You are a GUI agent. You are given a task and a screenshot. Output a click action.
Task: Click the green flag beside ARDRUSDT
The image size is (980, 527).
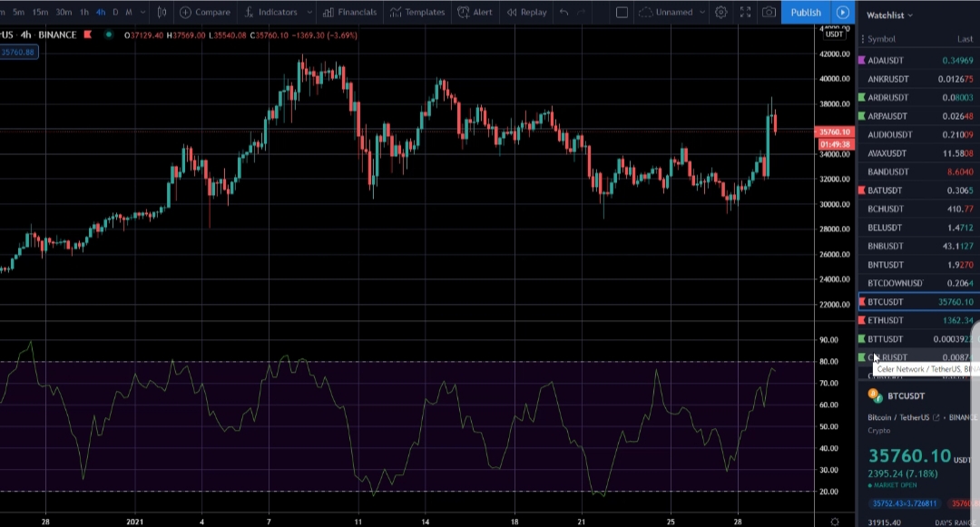pyautogui.click(x=862, y=97)
